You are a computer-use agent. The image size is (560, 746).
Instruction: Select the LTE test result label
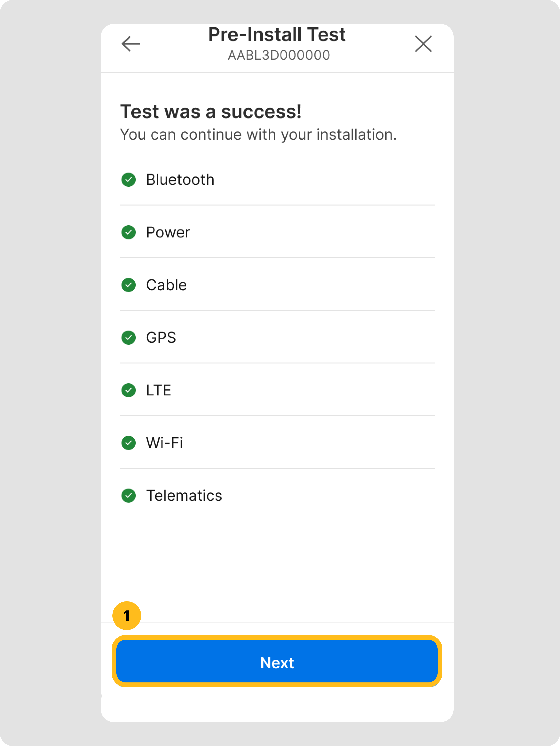[159, 390]
